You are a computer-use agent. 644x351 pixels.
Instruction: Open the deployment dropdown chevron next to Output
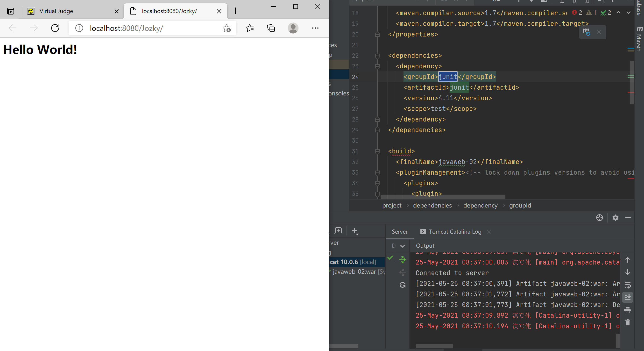tap(402, 246)
